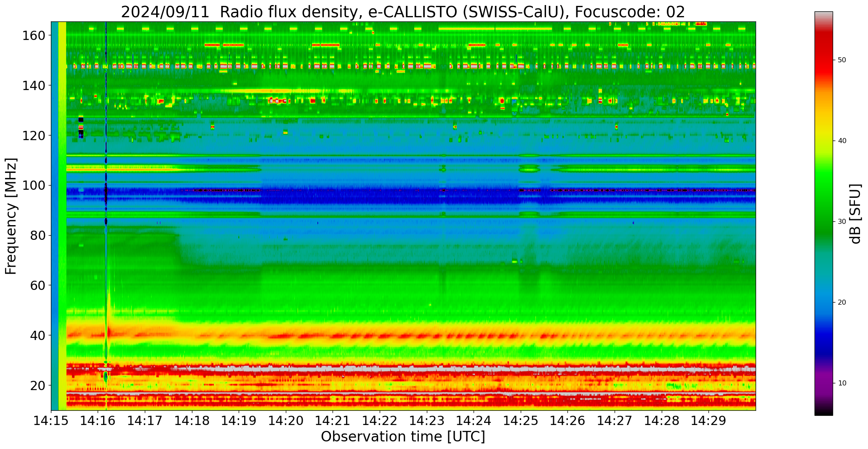Click the 14:20 time tick label
The image size is (868, 449).
tap(286, 420)
